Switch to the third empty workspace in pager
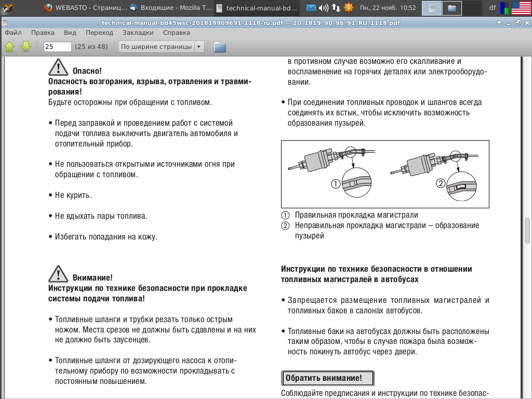532x399 pixels. [472, 8]
